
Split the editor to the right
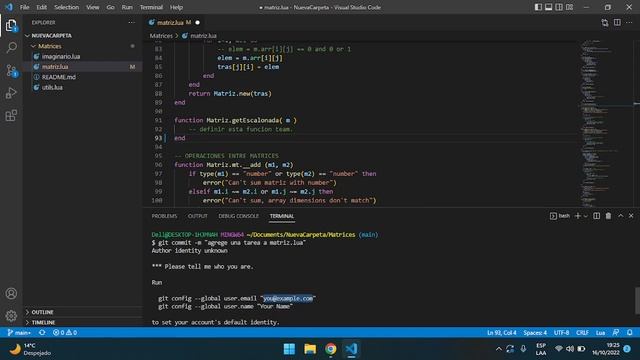617,22
